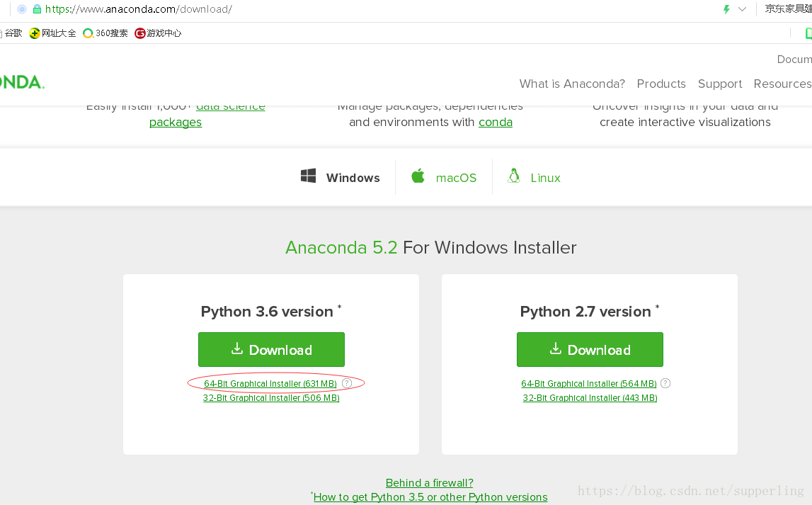Follow the data science link

pyautogui.click(x=231, y=107)
